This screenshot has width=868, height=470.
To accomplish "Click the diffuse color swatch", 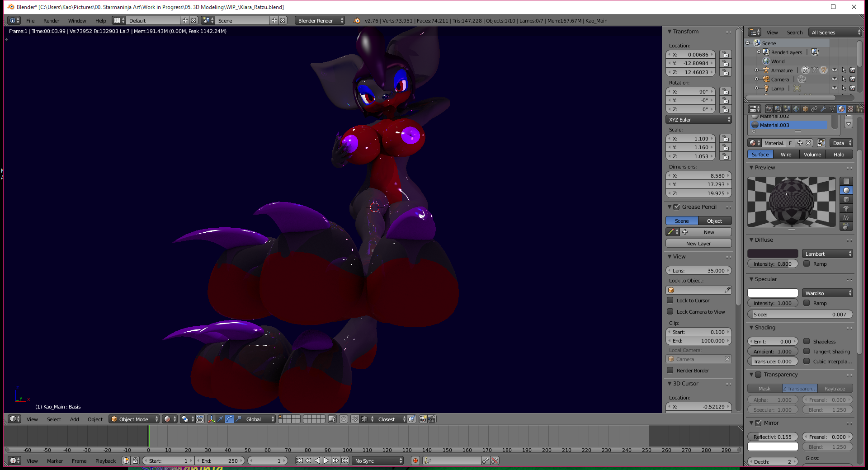I will pyautogui.click(x=773, y=254).
